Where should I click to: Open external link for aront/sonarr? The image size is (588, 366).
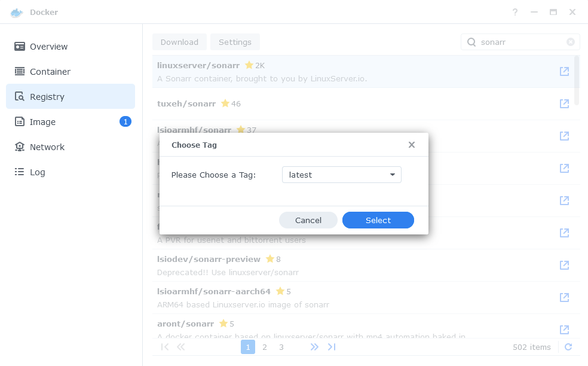[x=564, y=330]
